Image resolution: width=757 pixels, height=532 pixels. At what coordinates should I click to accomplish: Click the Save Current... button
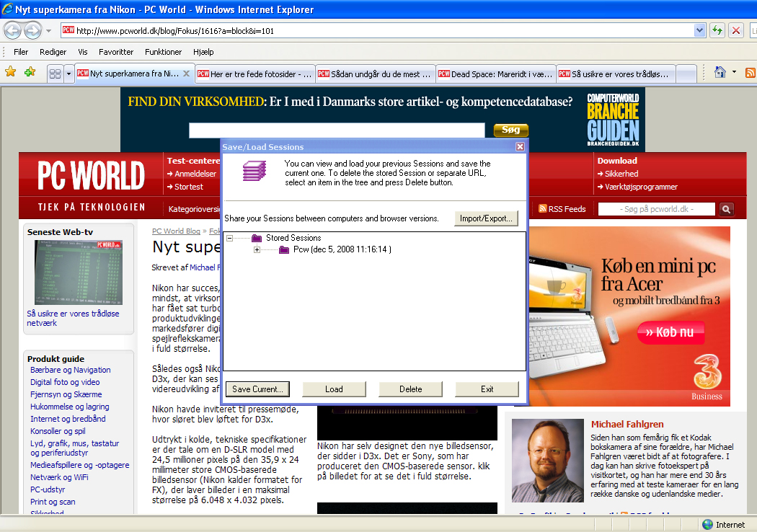257,389
